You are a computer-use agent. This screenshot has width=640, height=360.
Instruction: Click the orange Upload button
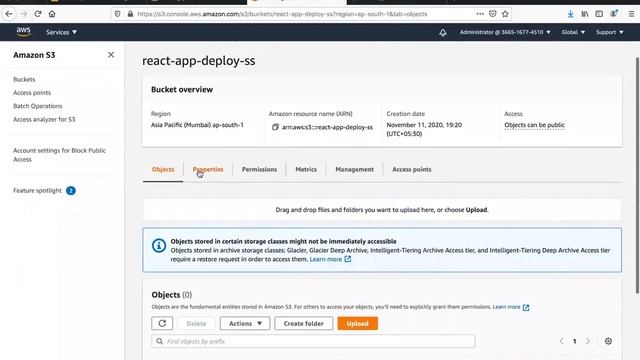tap(358, 323)
